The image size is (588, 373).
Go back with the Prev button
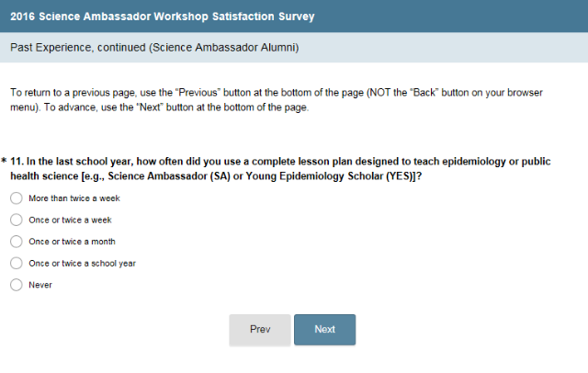point(260,330)
